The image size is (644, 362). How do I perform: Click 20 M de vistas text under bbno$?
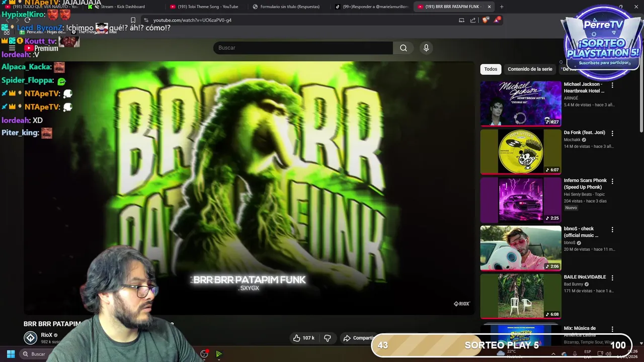(x=578, y=249)
